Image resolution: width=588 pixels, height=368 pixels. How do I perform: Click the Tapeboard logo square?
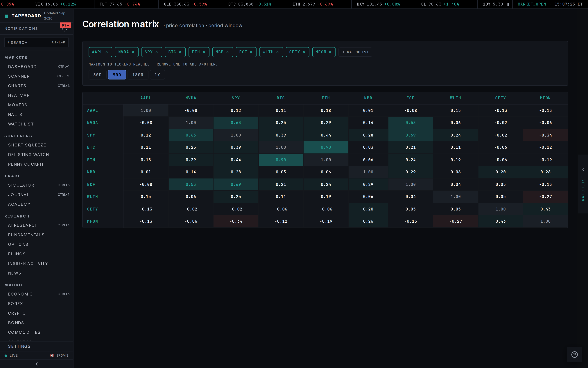(x=7, y=16)
